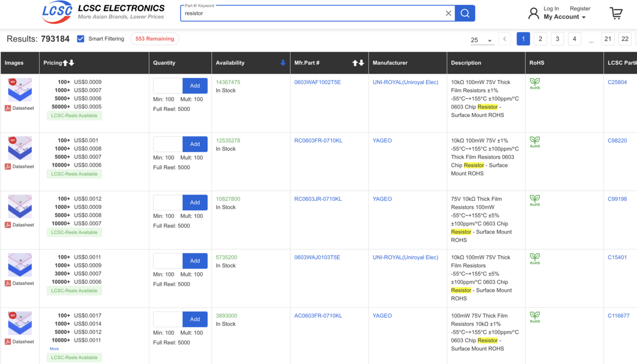Click the 553 Remaining button
Screen dimensions: 637x364
point(154,39)
